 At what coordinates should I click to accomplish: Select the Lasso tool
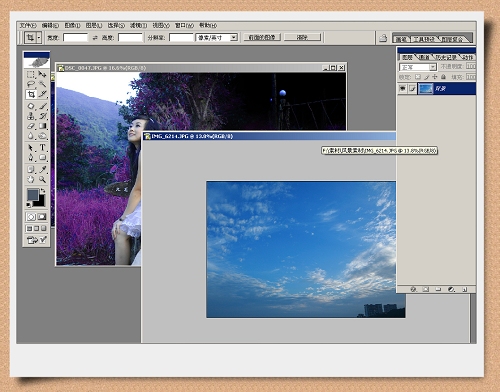(x=31, y=84)
